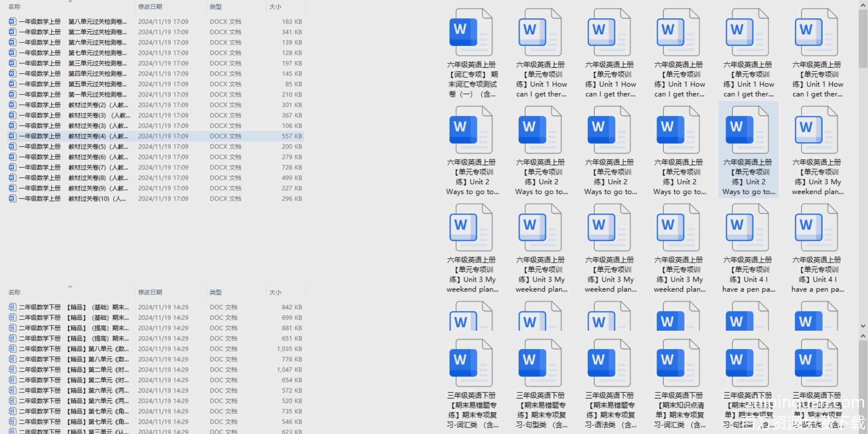Click the document icon of the 183 KB 第八单元 file
Image resolution: width=868 pixels, height=434 pixels.
pos(12,21)
